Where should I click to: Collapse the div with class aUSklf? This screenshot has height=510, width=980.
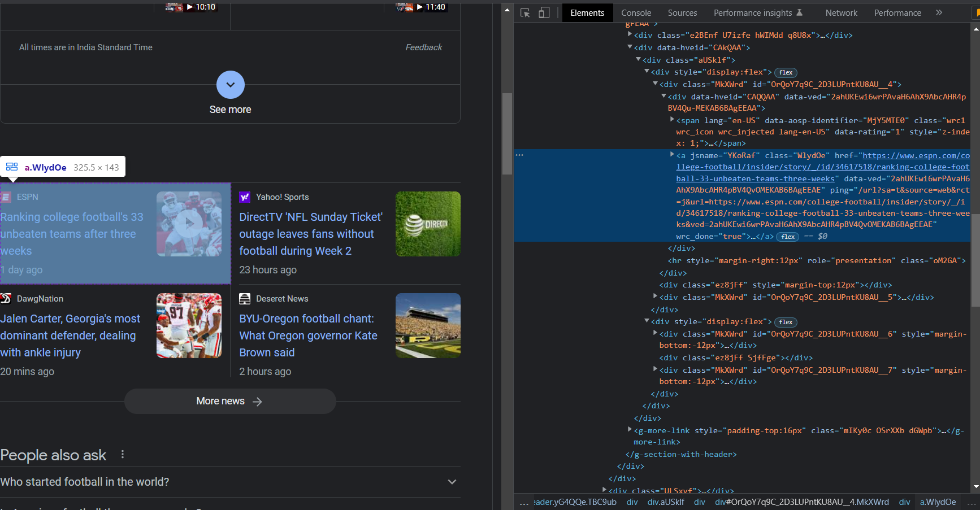click(x=638, y=59)
